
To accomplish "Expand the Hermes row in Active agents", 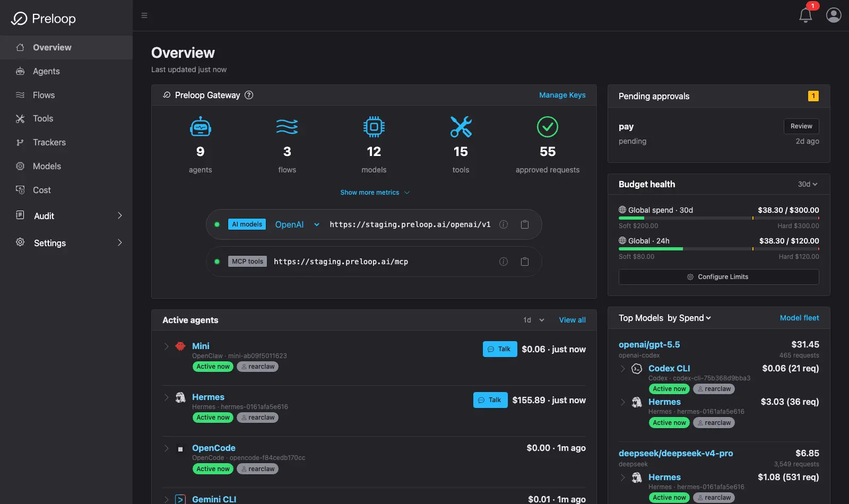I will (166, 397).
